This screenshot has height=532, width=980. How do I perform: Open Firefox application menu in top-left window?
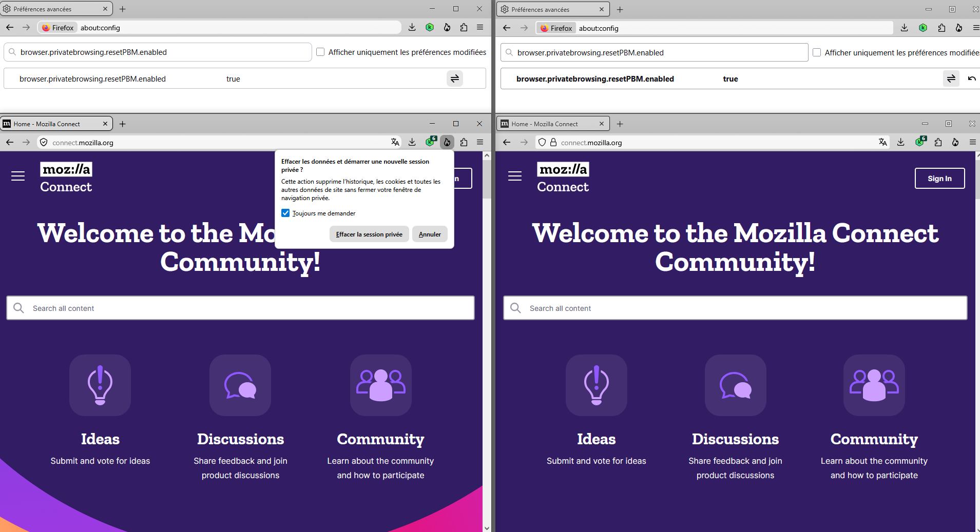tap(480, 27)
